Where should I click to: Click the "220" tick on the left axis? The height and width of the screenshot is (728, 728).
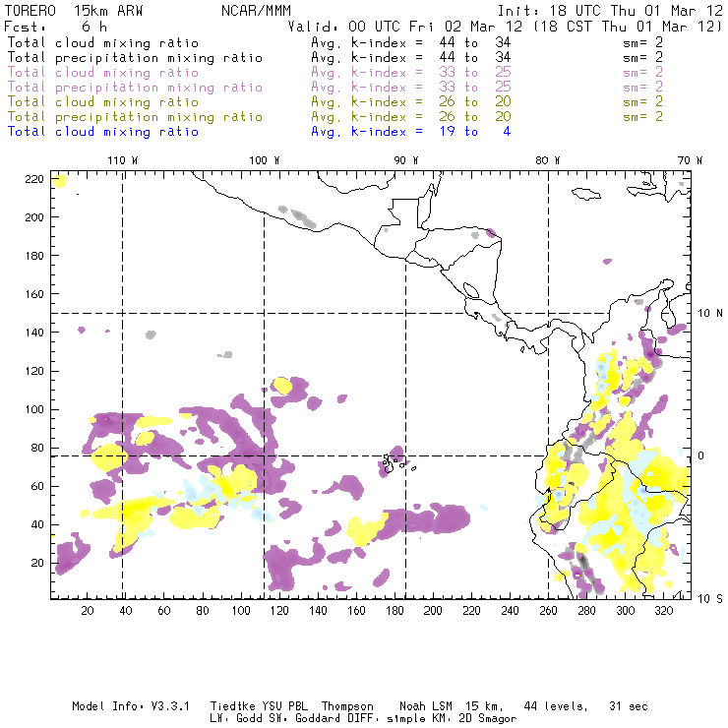(36, 178)
